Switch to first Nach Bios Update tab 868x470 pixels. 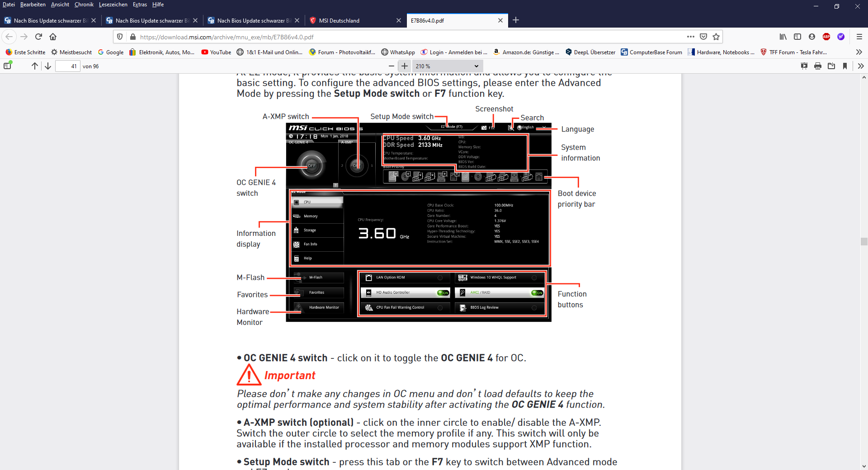(x=50, y=20)
